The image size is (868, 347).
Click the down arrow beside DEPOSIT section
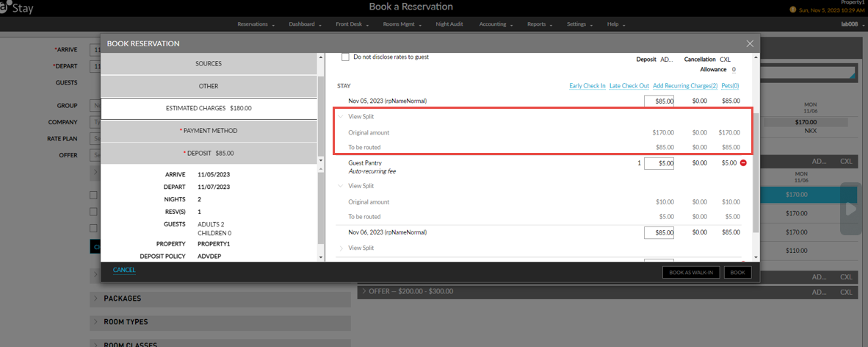(x=320, y=160)
